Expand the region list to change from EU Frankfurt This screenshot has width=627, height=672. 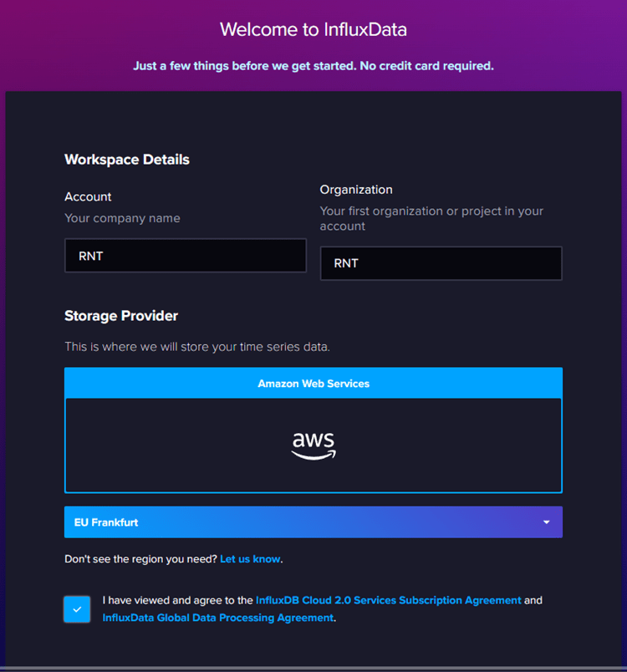coord(313,522)
